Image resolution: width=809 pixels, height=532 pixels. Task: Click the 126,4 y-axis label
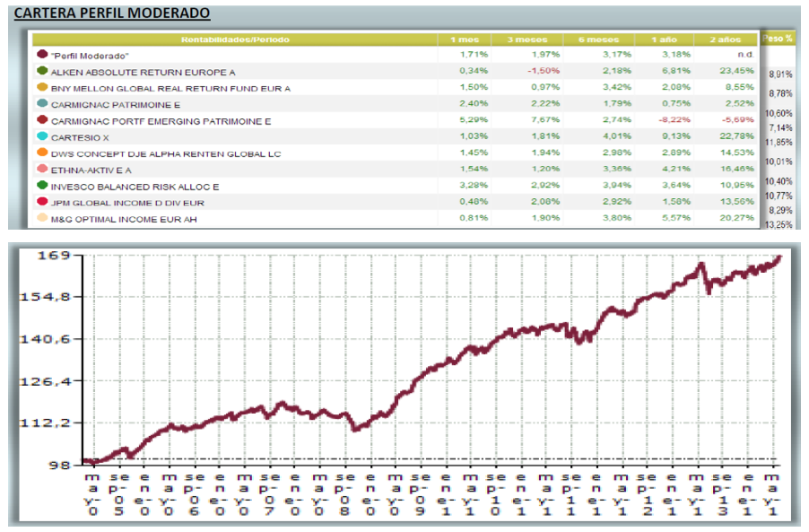click(x=44, y=382)
